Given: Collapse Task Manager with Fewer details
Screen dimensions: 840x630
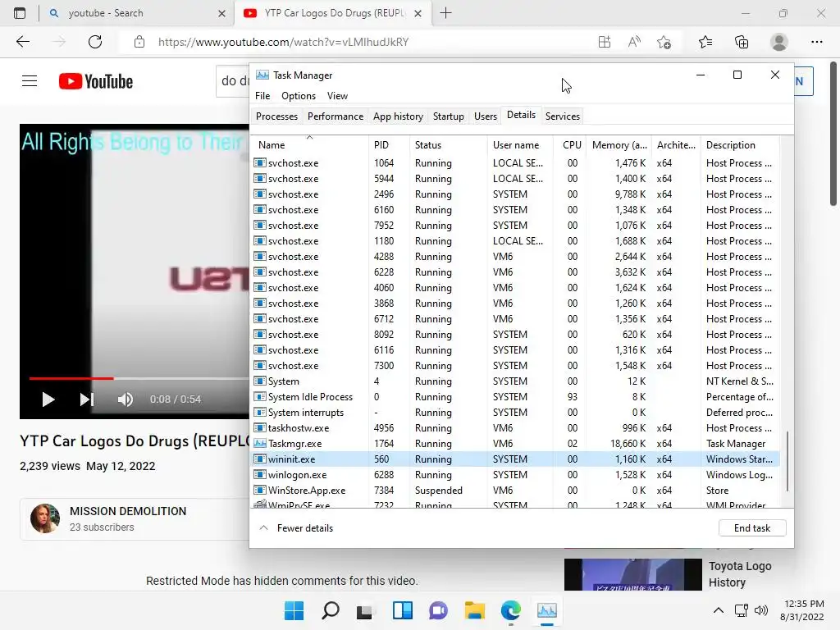Looking at the screenshot, I should pos(296,528).
